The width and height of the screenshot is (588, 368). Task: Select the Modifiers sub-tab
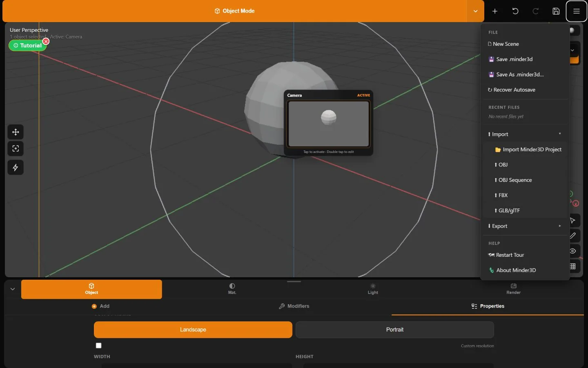[x=294, y=306]
